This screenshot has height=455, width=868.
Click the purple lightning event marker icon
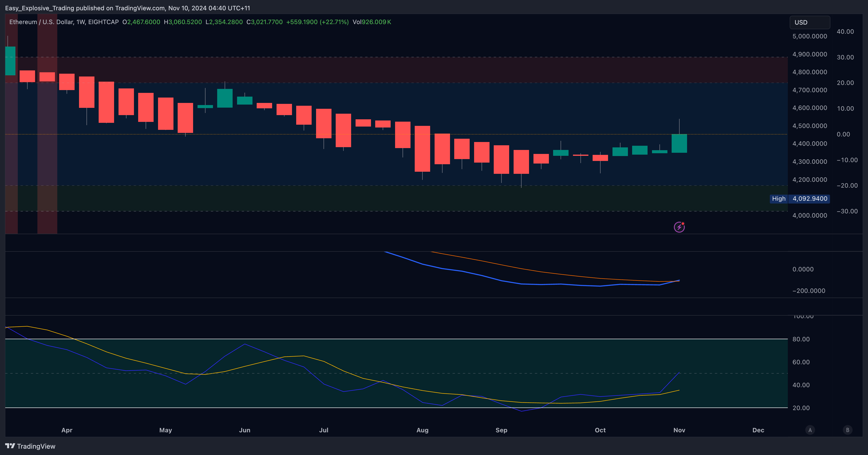[x=679, y=227]
